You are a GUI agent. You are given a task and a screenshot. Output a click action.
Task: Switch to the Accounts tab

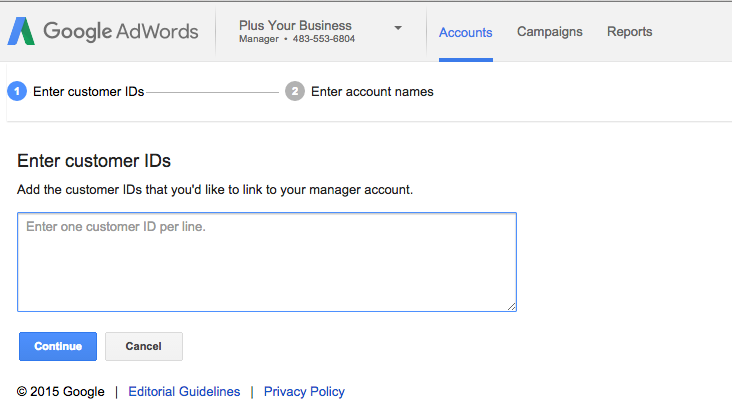pos(465,32)
